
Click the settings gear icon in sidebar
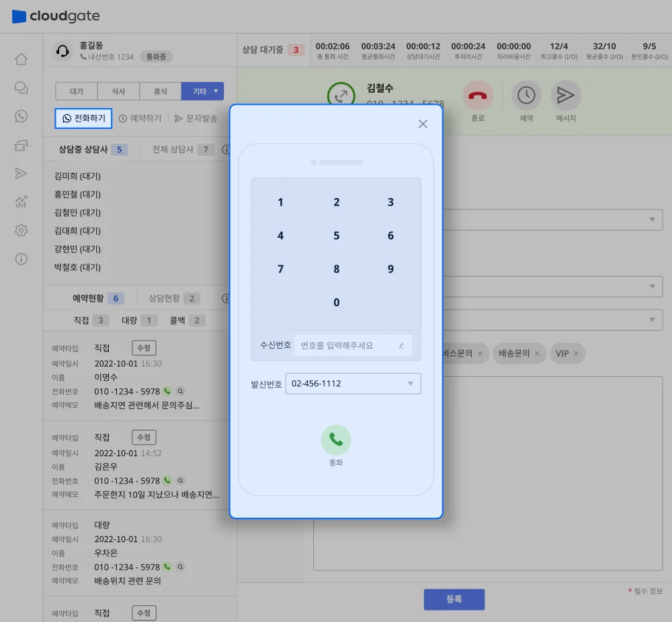21,230
